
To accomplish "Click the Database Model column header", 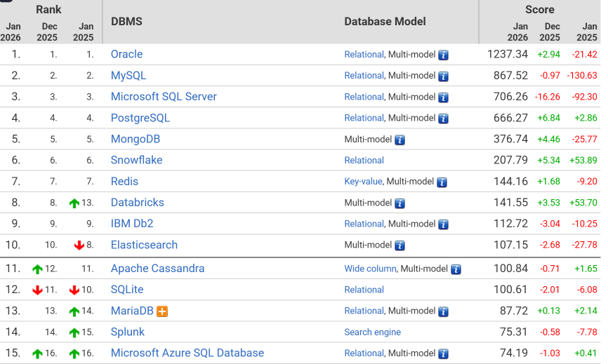I will pos(385,21).
